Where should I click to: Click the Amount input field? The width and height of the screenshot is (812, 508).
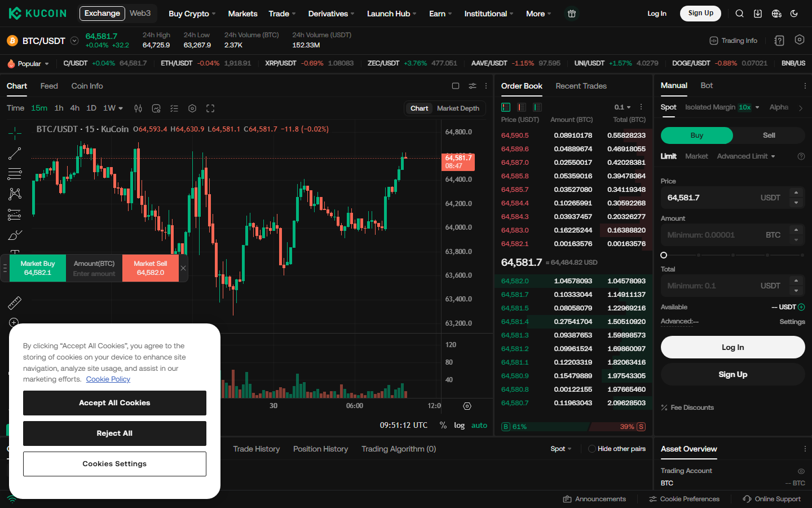click(732, 235)
